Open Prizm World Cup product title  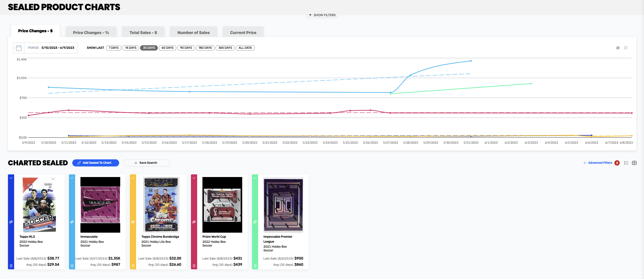214,237
